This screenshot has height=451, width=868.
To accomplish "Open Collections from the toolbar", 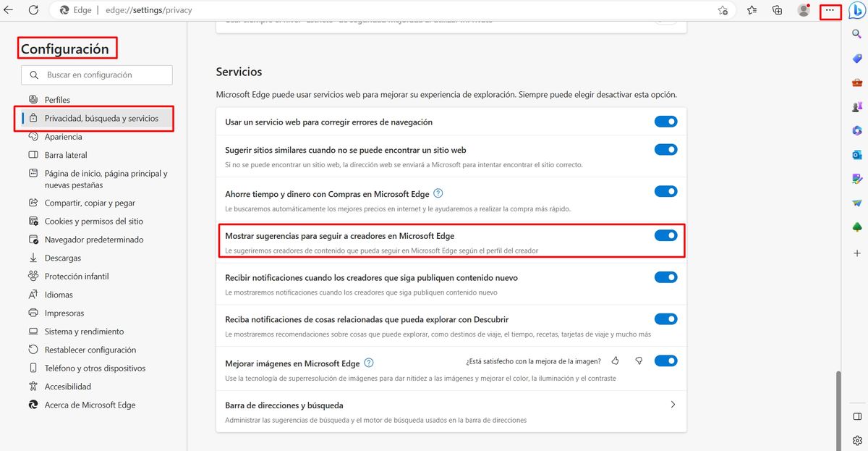I will coord(777,10).
